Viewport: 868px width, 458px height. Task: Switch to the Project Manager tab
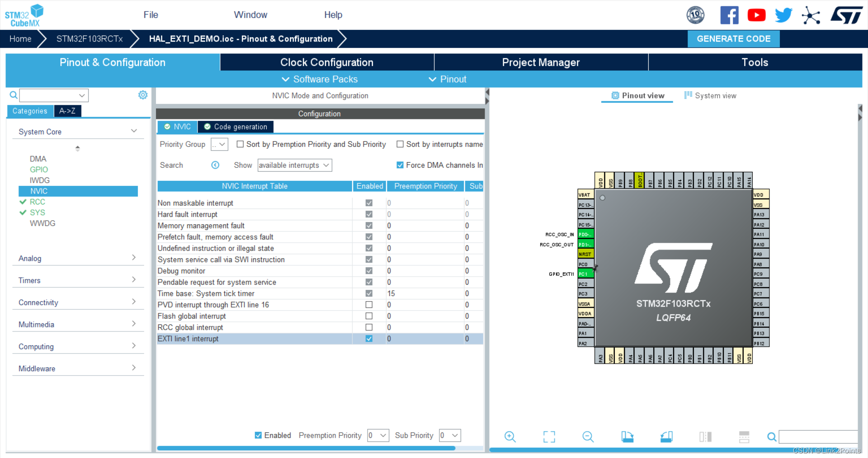[x=541, y=62]
